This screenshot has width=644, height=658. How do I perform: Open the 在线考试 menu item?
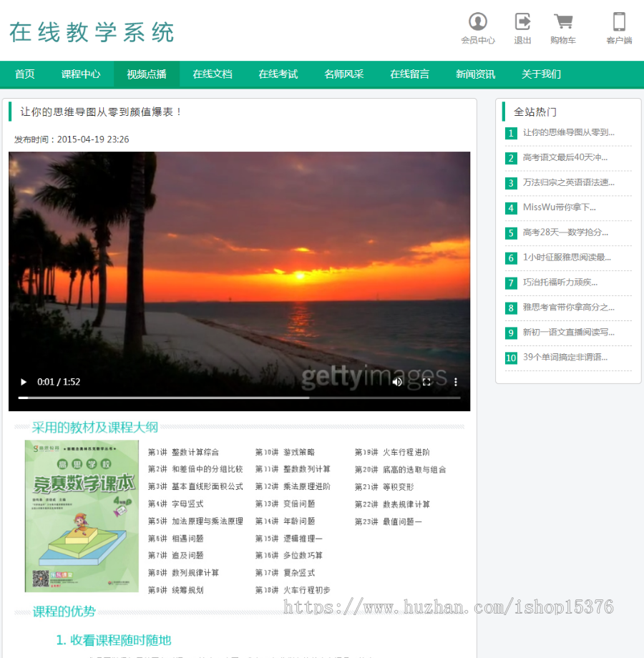[278, 74]
